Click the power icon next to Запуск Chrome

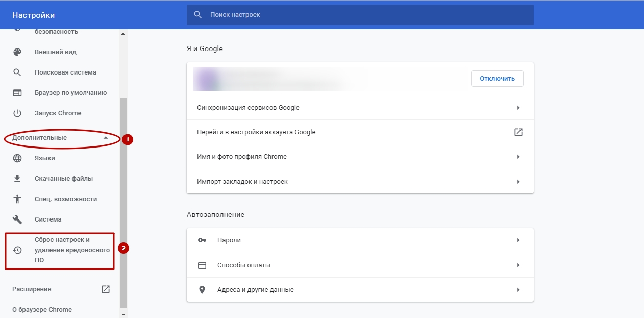[x=17, y=113]
